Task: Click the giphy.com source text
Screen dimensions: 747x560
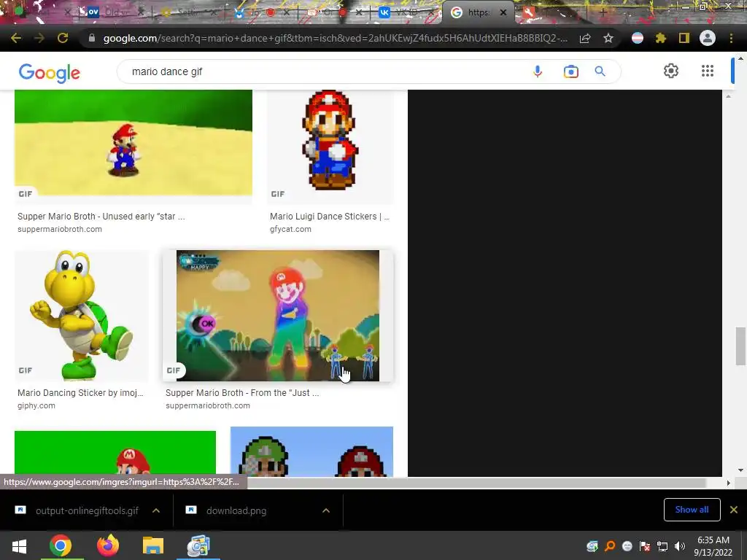Action: click(x=36, y=405)
